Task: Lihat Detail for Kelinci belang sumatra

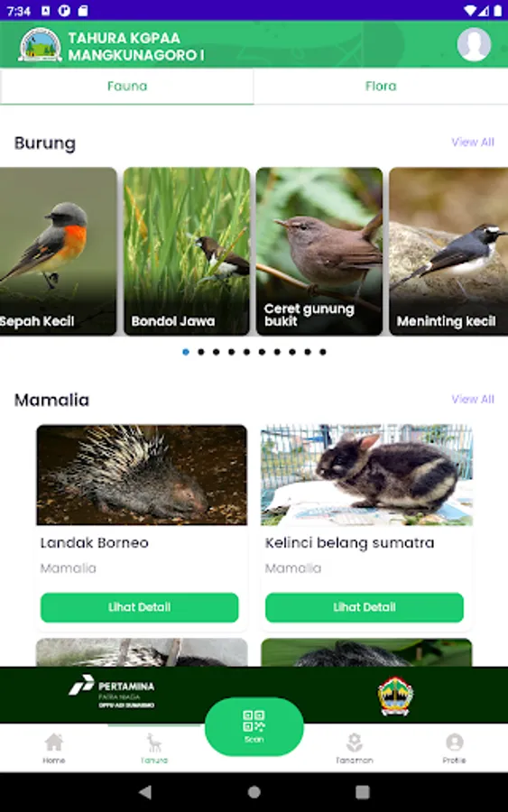Action: (364, 607)
